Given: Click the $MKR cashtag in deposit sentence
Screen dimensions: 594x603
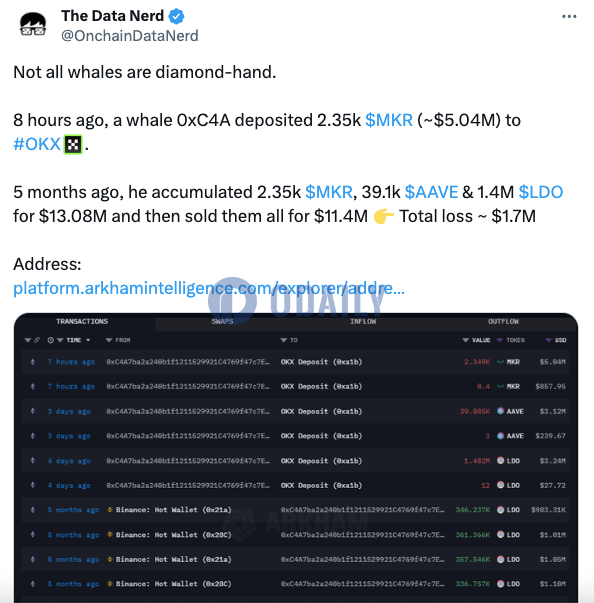Looking at the screenshot, I should 389,120.
